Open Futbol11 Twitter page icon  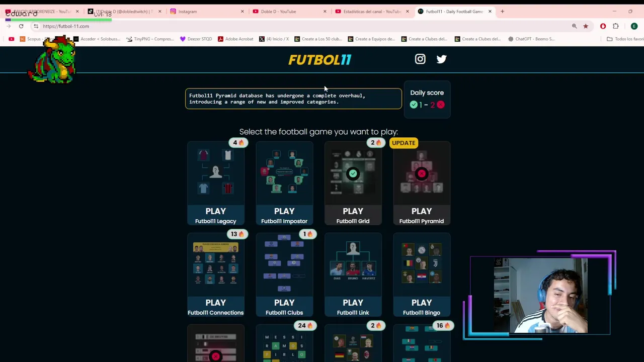[x=441, y=59]
